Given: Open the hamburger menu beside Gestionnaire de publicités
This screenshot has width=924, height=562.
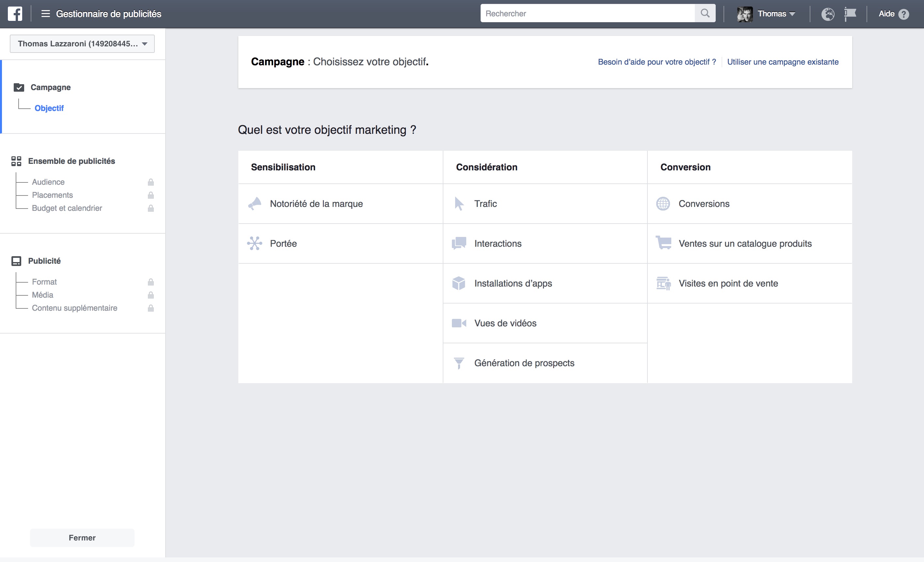Looking at the screenshot, I should [x=45, y=14].
